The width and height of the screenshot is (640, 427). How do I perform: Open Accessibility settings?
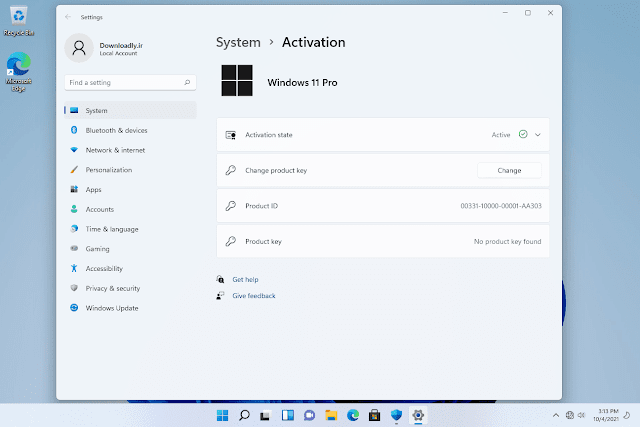[130, 268]
